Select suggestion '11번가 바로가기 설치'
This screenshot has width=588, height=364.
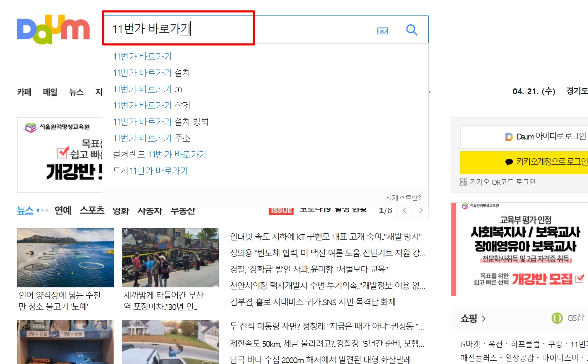151,72
